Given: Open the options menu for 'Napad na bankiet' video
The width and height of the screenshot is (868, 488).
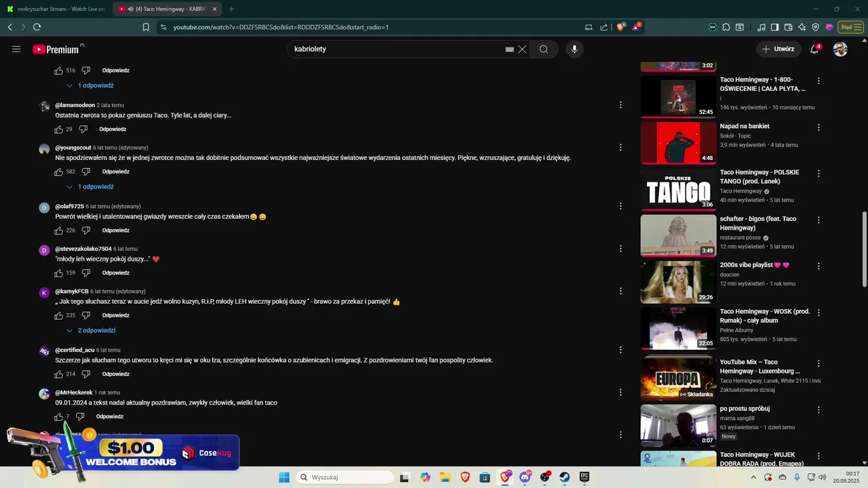Looking at the screenshot, I should (818, 127).
